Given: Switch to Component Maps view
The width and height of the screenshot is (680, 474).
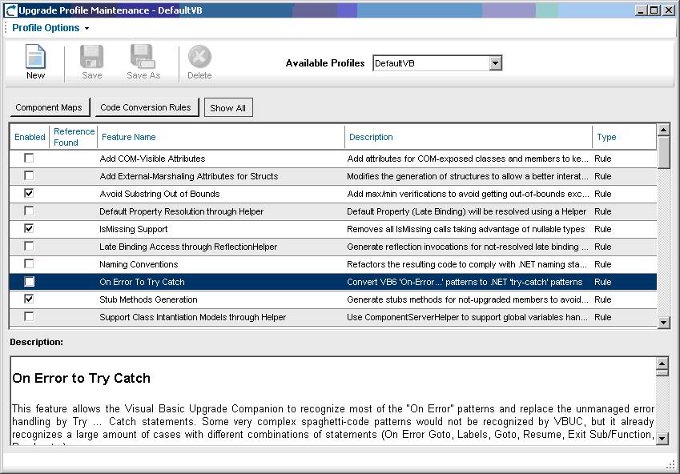Looking at the screenshot, I should coord(50,107).
